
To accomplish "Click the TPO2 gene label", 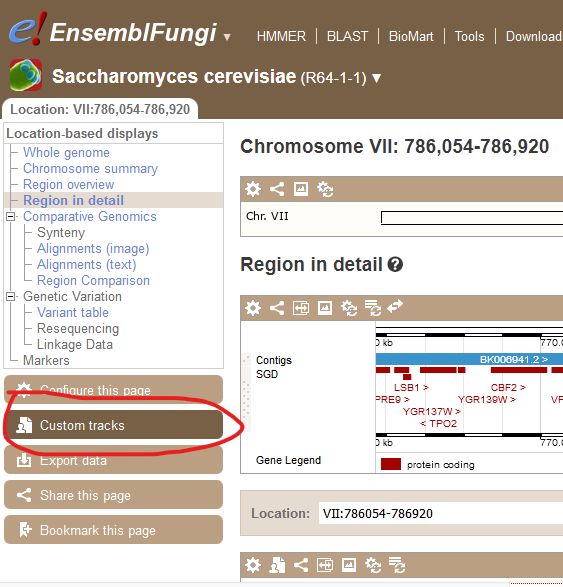I will [x=438, y=423].
